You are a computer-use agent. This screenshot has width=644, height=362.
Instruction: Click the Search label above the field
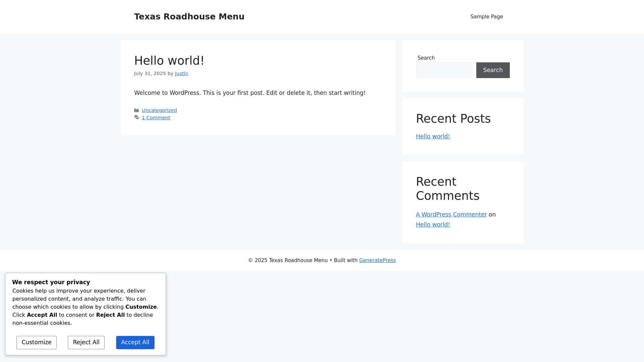coord(426,58)
